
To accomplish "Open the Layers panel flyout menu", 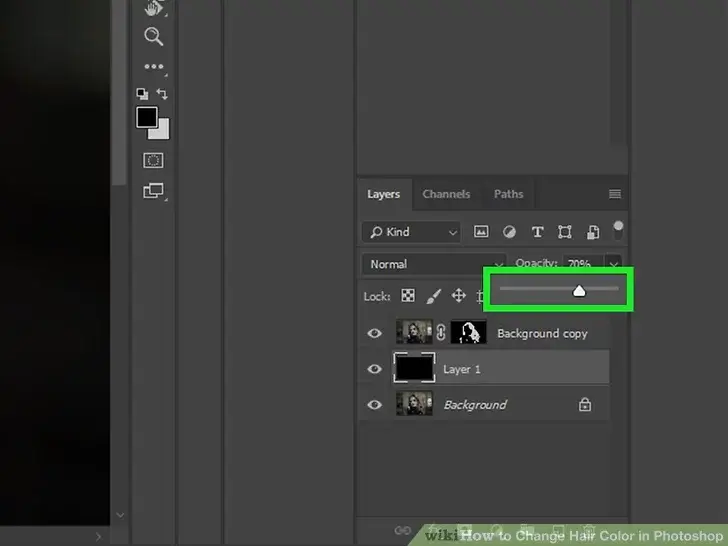I will point(615,194).
